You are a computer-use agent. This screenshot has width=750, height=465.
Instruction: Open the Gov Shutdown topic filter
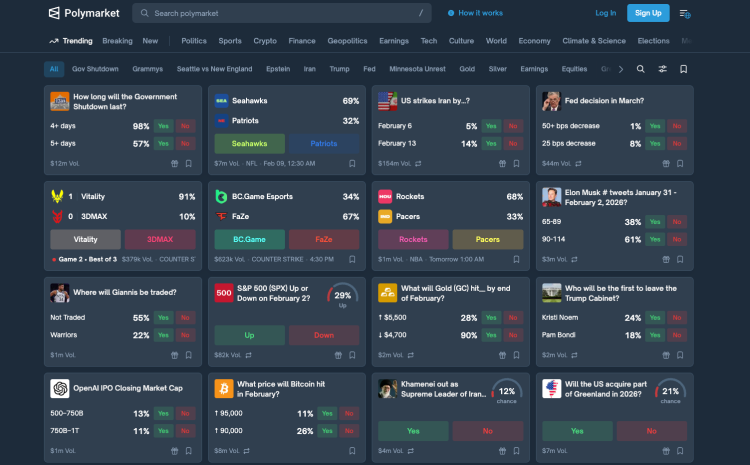(x=95, y=69)
